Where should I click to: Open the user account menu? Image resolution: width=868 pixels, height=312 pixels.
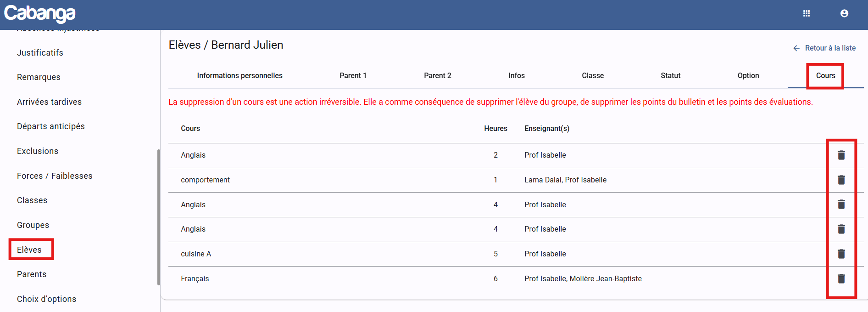coord(844,14)
